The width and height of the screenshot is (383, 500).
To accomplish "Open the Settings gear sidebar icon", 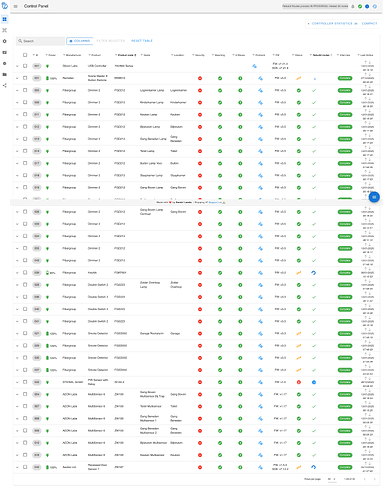I will pos(4,41).
